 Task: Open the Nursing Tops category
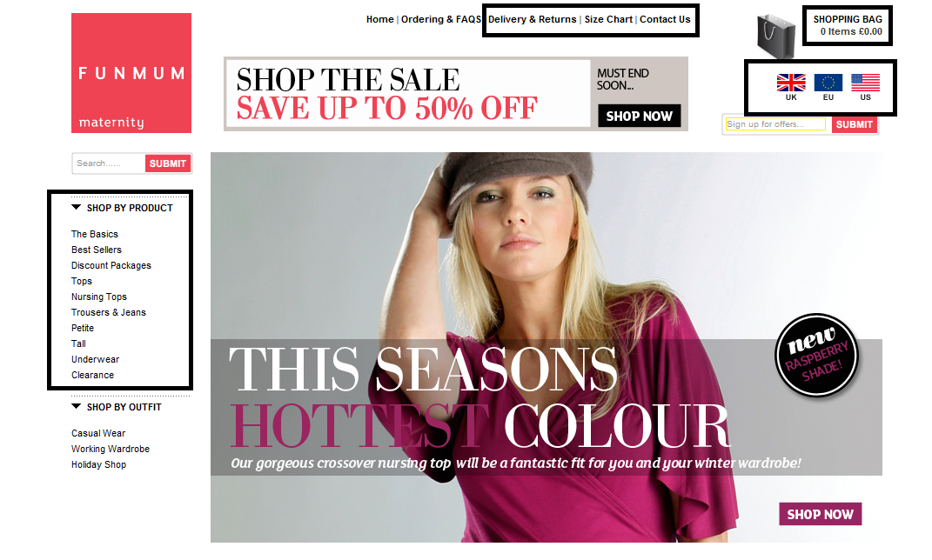(98, 297)
